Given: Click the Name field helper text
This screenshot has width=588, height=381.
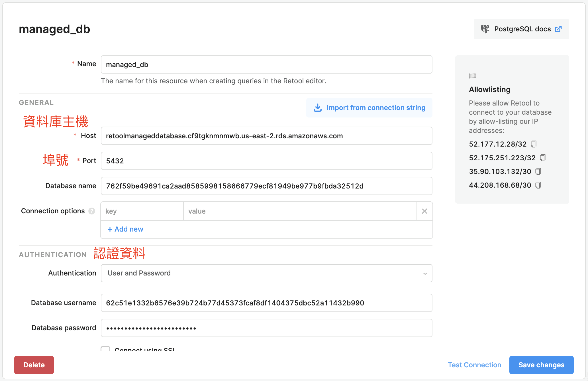Looking at the screenshot, I should point(214,81).
